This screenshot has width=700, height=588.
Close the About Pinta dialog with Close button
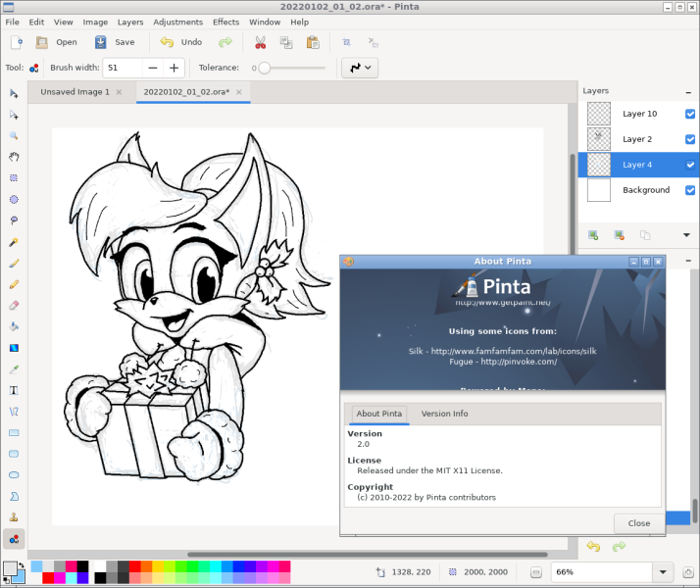coord(639,523)
